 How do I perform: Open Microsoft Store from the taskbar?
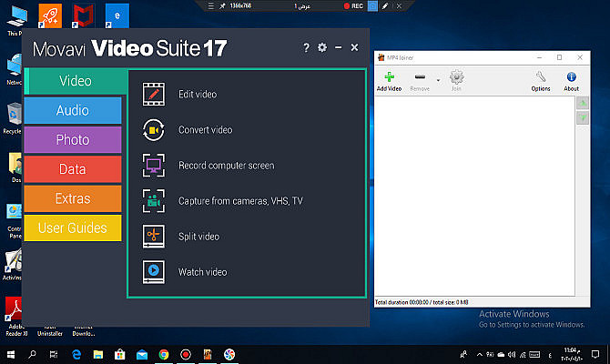(x=120, y=354)
